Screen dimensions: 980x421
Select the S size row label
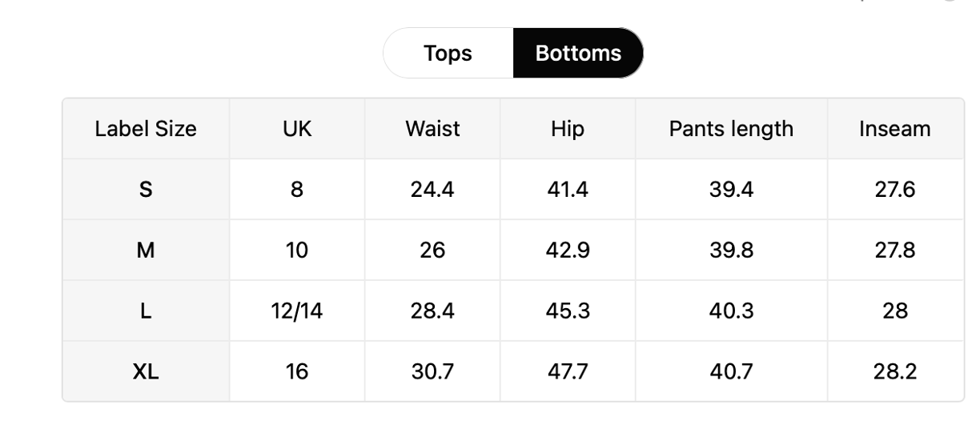point(146,190)
